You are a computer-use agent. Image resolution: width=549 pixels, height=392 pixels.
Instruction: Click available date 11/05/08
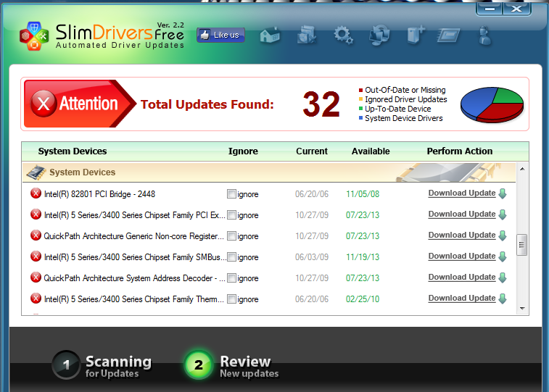pos(363,194)
